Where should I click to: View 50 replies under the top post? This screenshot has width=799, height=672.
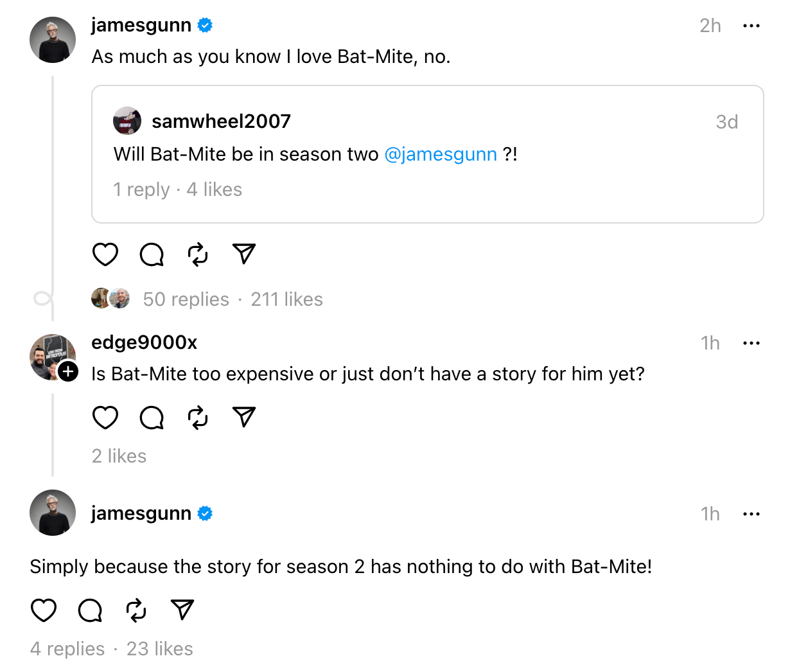(x=186, y=299)
